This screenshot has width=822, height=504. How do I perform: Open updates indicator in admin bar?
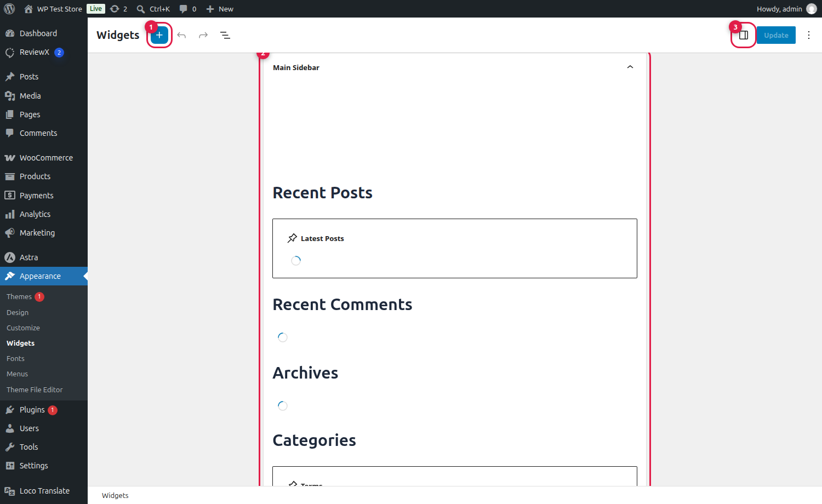[118, 9]
